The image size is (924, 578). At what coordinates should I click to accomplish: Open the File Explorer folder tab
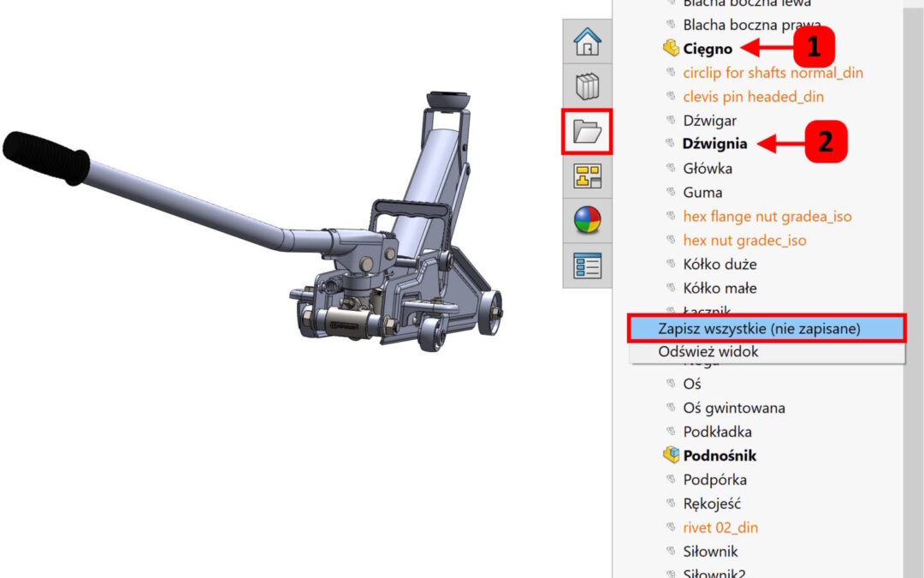point(587,132)
